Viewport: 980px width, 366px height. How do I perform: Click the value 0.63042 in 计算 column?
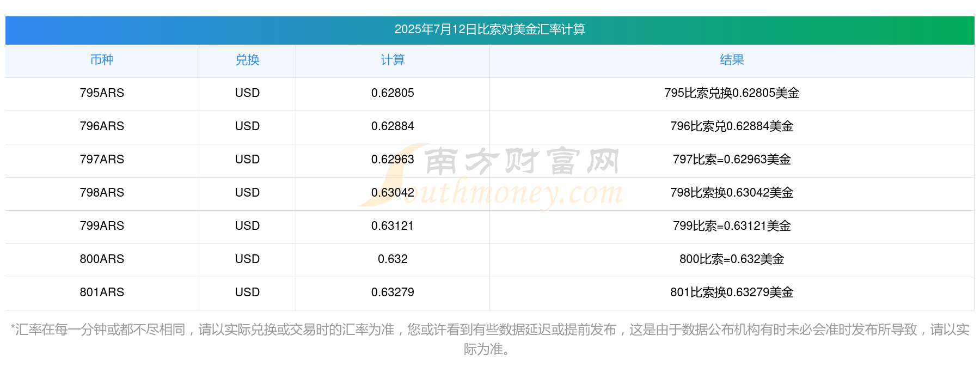pos(393,193)
